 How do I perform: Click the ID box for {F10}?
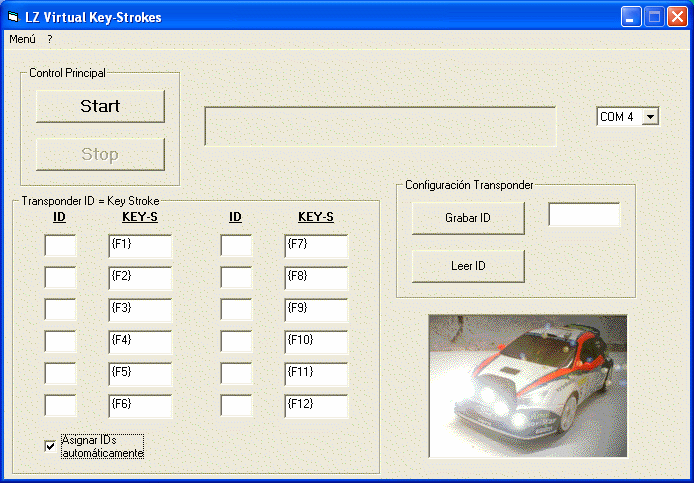(x=236, y=341)
